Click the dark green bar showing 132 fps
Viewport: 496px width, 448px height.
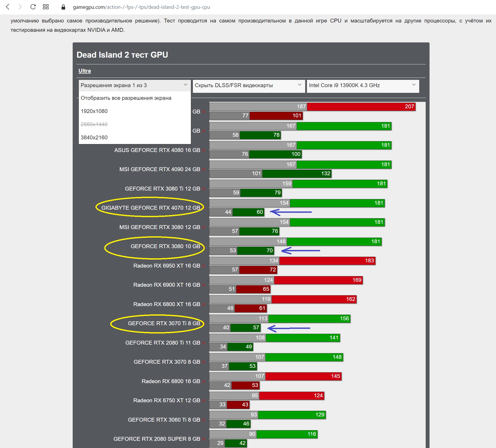[297, 174]
